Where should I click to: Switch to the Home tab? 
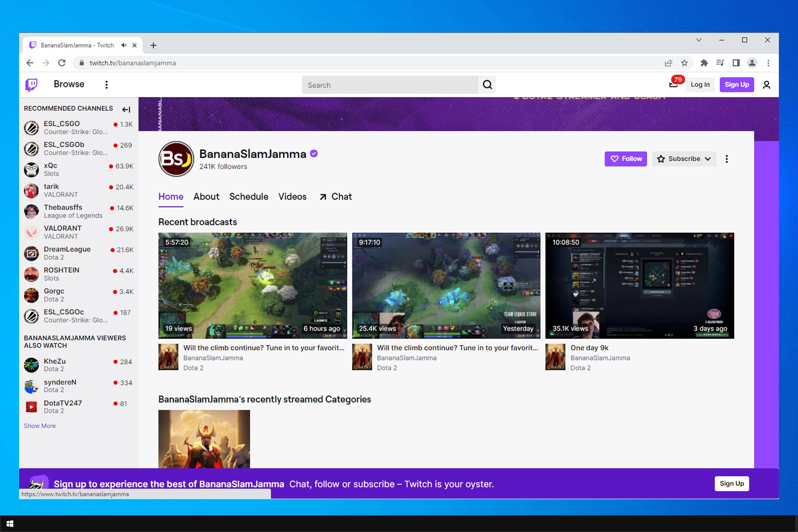pyautogui.click(x=171, y=197)
